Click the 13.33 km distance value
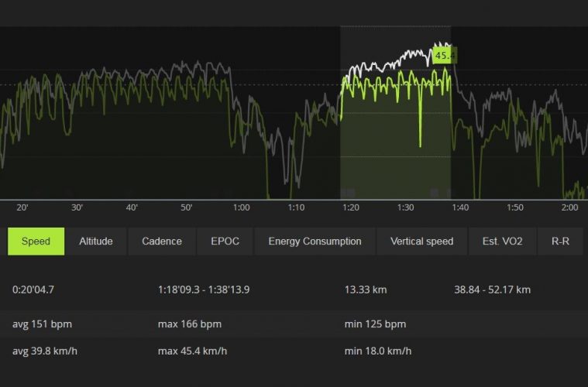 (x=366, y=290)
